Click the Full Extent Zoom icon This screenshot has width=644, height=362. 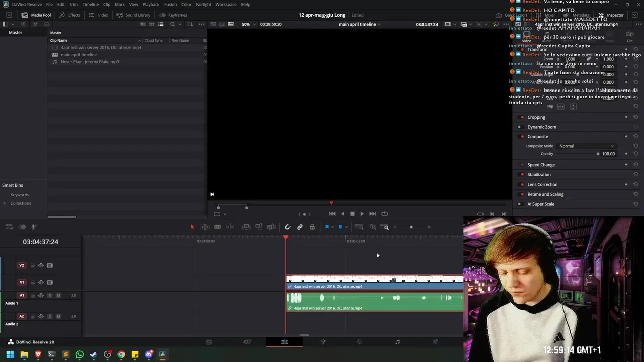(x=359, y=227)
